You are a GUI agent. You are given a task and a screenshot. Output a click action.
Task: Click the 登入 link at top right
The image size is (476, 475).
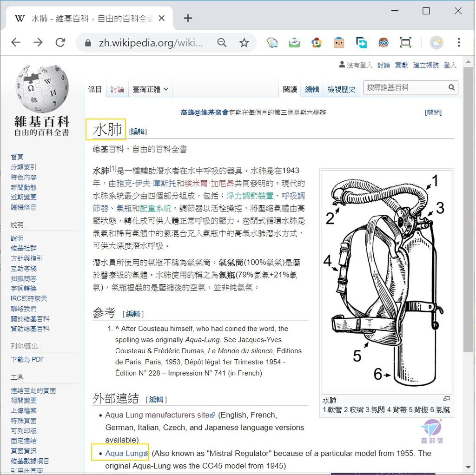(450, 65)
